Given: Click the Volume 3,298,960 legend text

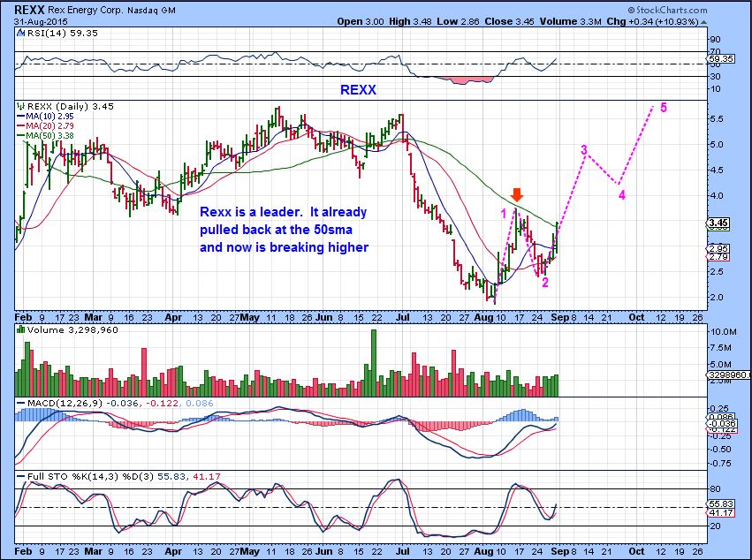Looking at the screenshot, I should [x=72, y=329].
